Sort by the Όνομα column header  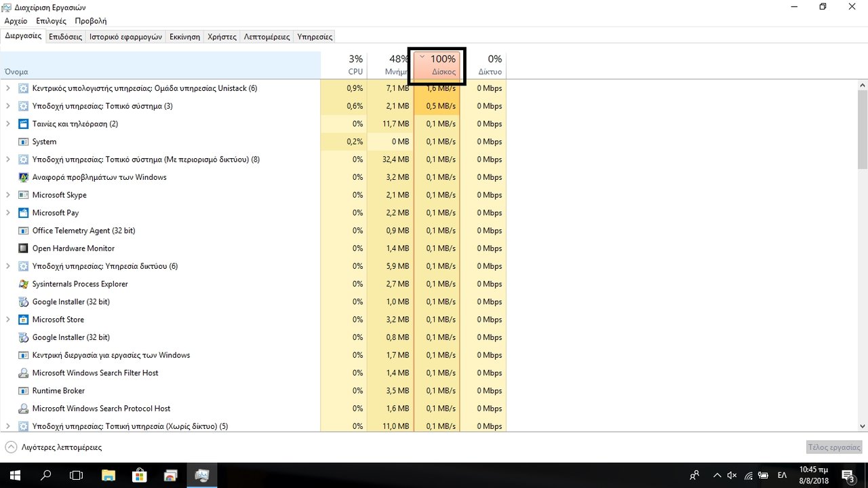tap(161, 64)
